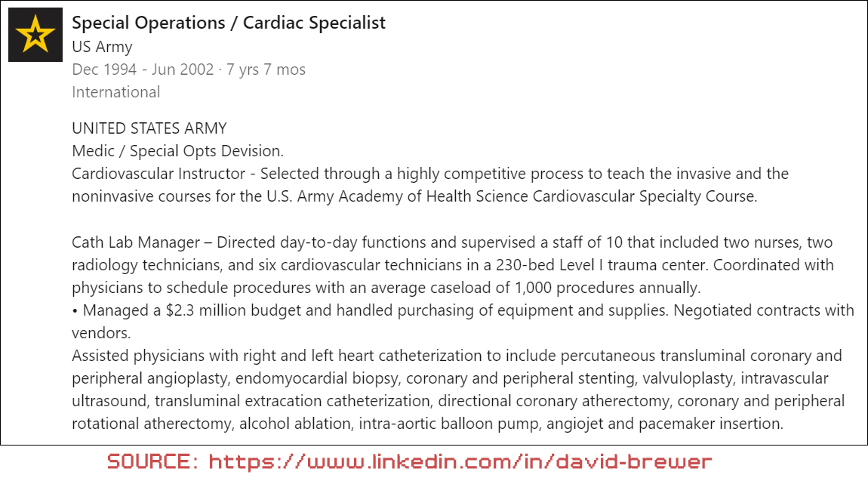Click the International location text
Image resolution: width=868 pixels, height=481 pixels.
(115, 92)
